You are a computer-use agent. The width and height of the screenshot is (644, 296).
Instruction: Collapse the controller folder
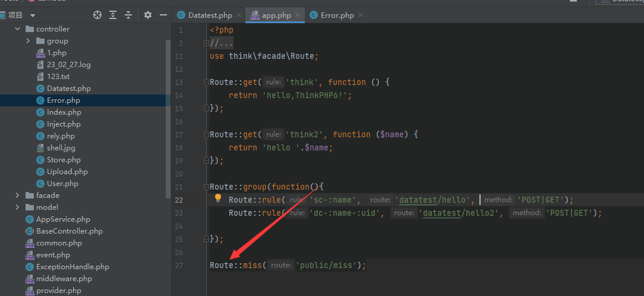[17, 29]
